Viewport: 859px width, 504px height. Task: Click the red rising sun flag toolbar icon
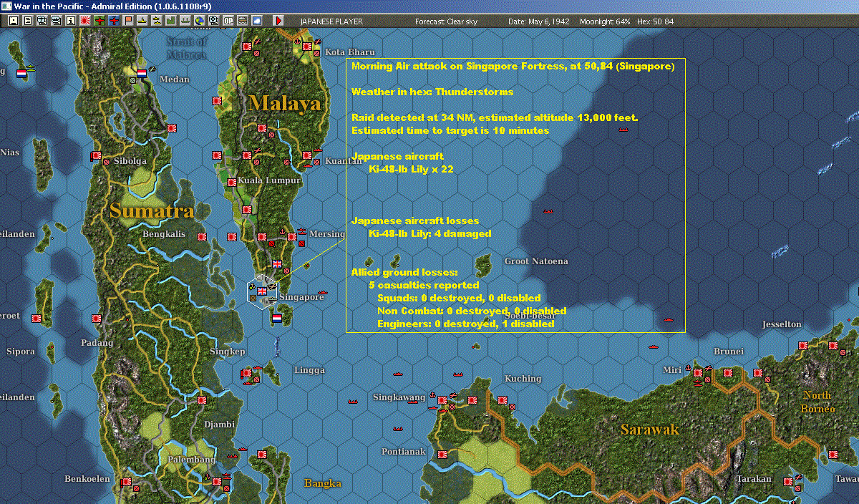point(84,21)
